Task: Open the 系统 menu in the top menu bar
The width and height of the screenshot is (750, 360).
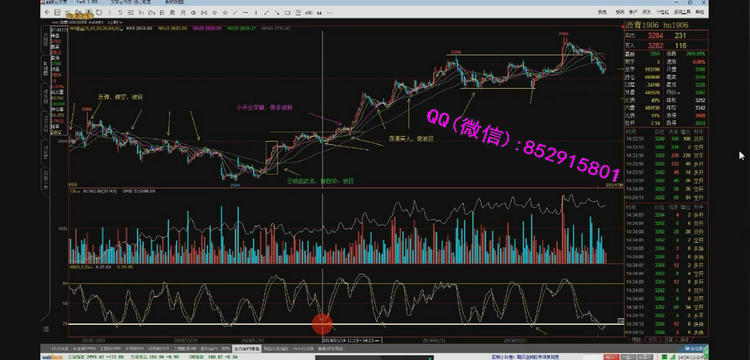Action: 603,12
